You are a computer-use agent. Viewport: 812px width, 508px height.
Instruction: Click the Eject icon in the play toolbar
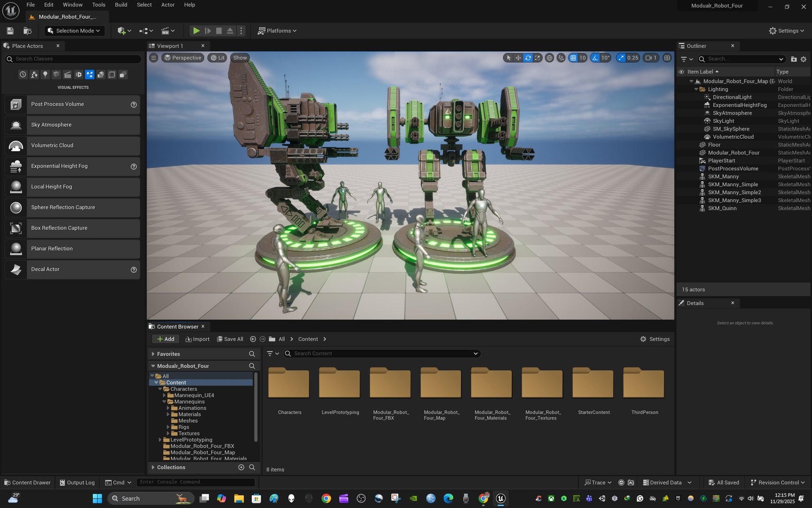[230, 31]
